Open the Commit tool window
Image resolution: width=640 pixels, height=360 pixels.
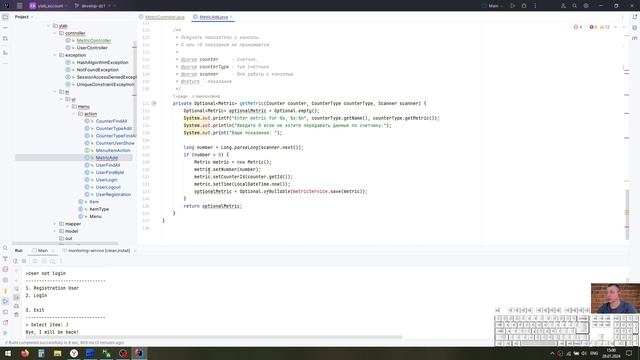(5, 28)
